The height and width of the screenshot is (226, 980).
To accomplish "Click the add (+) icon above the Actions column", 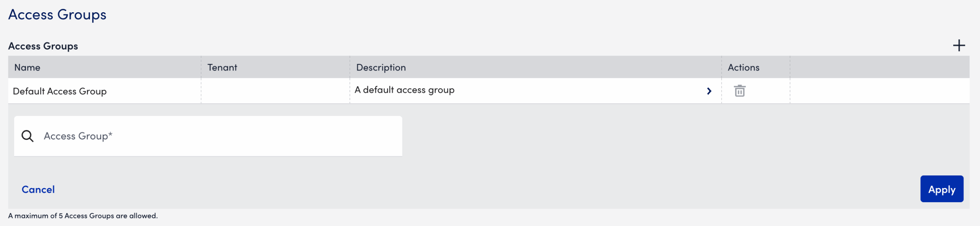I will pyautogui.click(x=960, y=46).
